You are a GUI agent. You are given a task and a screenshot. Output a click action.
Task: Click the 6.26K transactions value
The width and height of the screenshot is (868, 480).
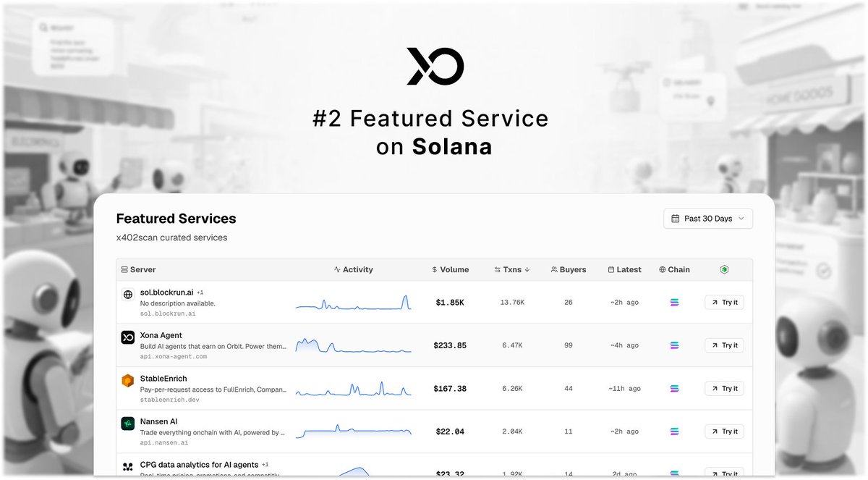tap(512, 389)
